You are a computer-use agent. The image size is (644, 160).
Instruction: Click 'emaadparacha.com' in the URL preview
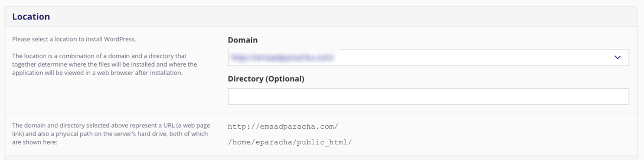click(x=297, y=127)
